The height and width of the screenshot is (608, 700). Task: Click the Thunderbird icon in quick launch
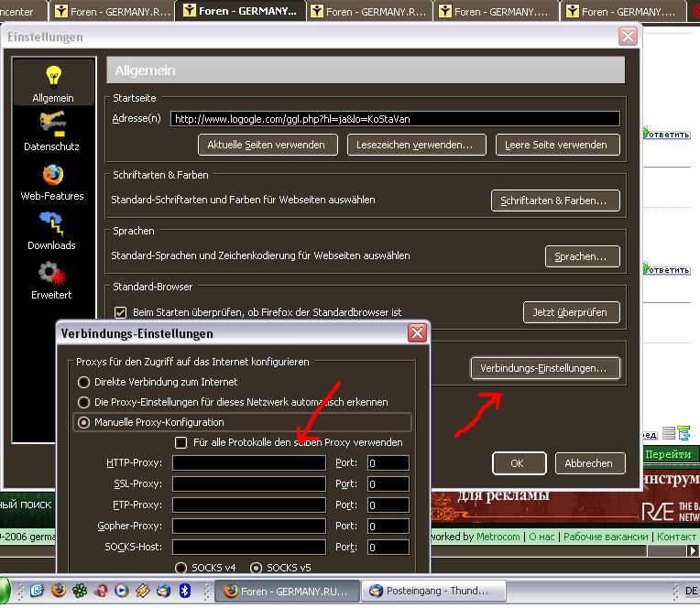tap(162, 591)
